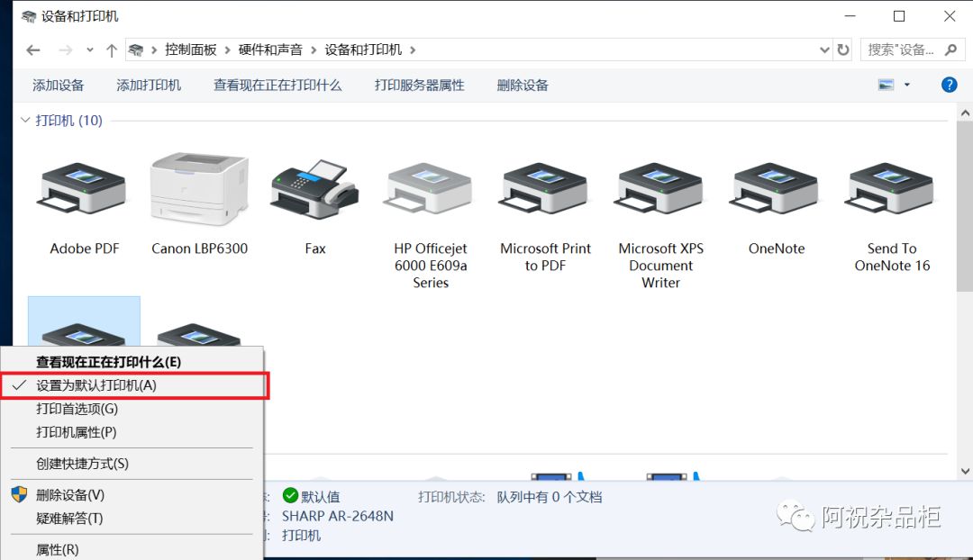
Task: Choose 疑难解答(T) menu item
Action: 132,519
